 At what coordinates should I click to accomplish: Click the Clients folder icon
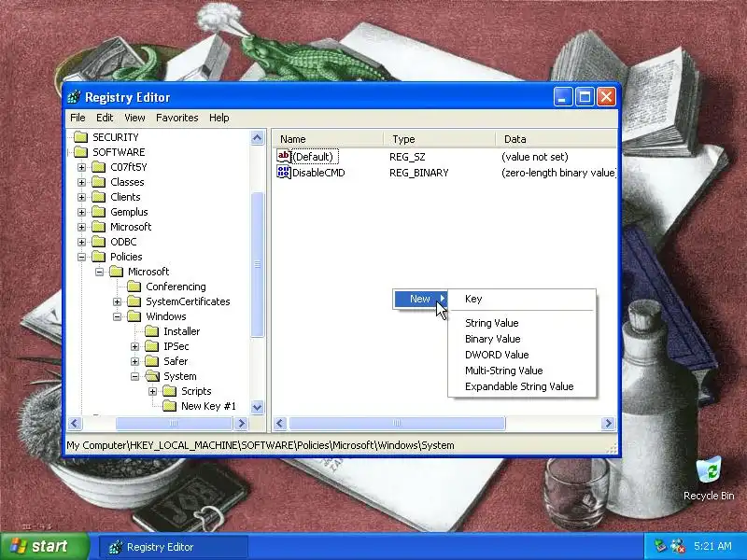(99, 197)
